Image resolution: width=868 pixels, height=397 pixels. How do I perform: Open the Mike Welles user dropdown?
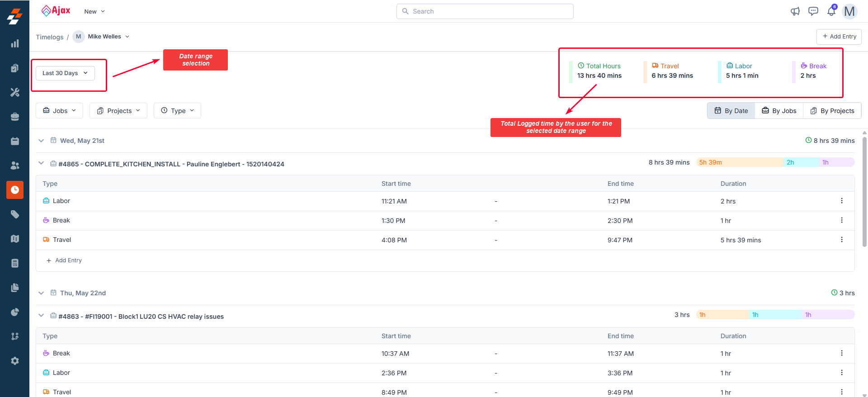(101, 37)
